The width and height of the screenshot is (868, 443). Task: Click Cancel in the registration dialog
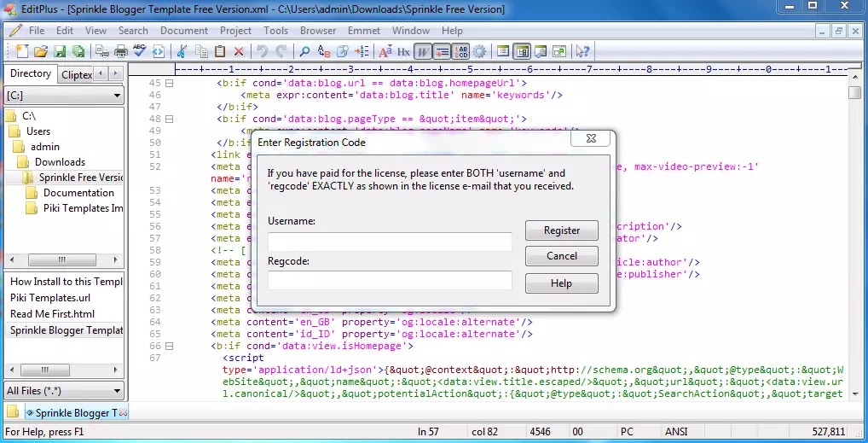click(x=562, y=255)
